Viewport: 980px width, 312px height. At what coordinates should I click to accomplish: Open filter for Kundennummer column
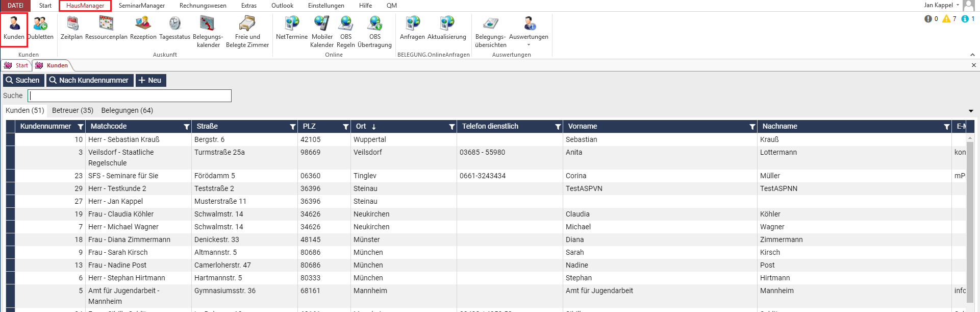pos(81,127)
